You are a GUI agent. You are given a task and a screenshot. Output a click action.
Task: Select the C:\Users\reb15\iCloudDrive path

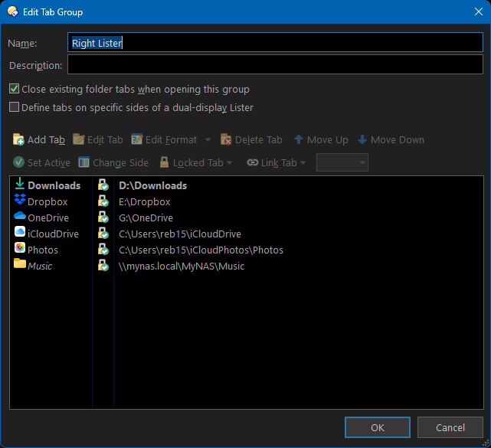coord(180,234)
